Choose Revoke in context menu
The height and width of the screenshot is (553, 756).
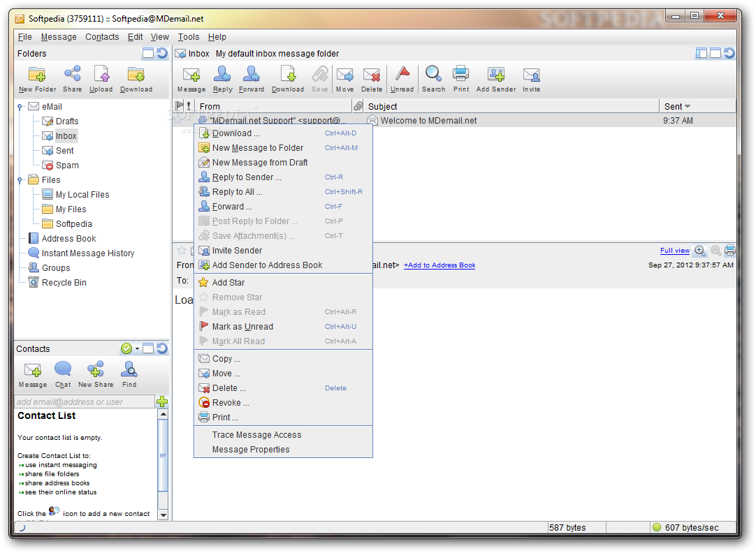283,403
